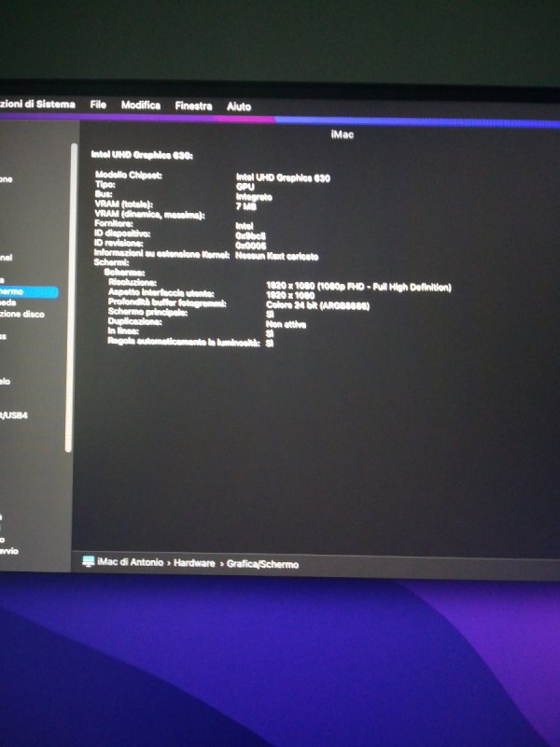Click the 'Nessun Kext caricato' value

pyautogui.click(x=276, y=256)
